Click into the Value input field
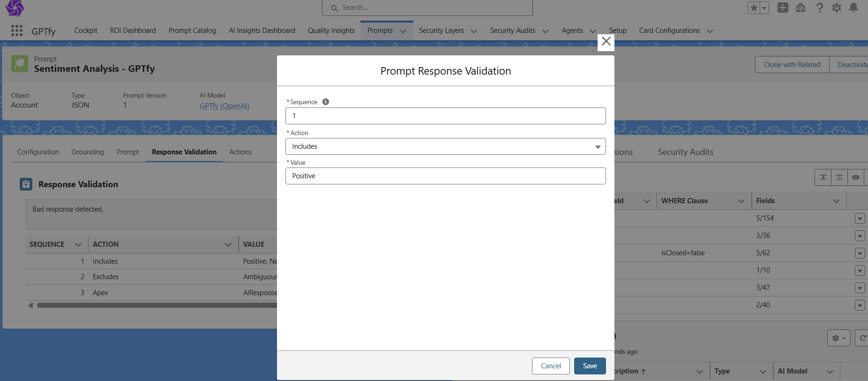The width and height of the screenshot is (868, 381). (445, 176)
